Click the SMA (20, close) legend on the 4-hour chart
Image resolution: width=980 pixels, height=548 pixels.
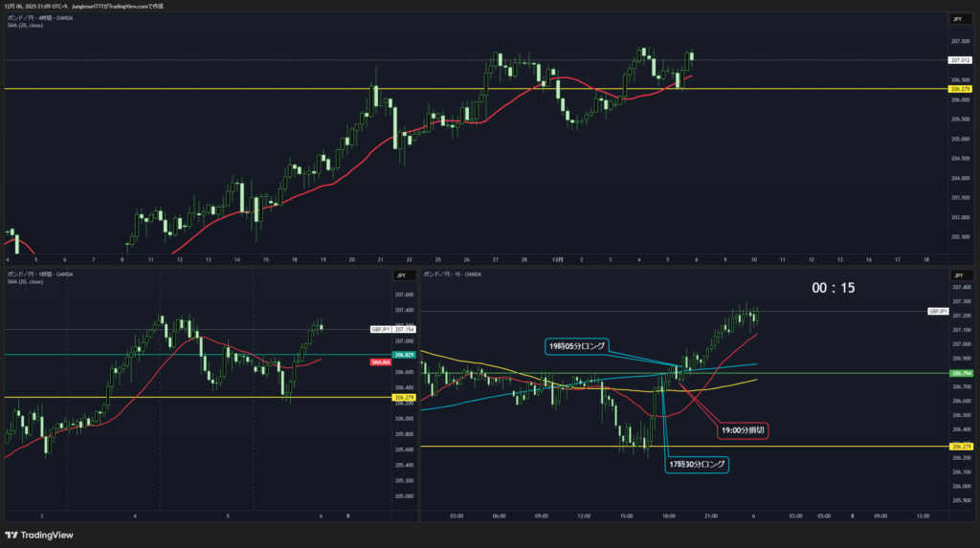tap(25, 26)
